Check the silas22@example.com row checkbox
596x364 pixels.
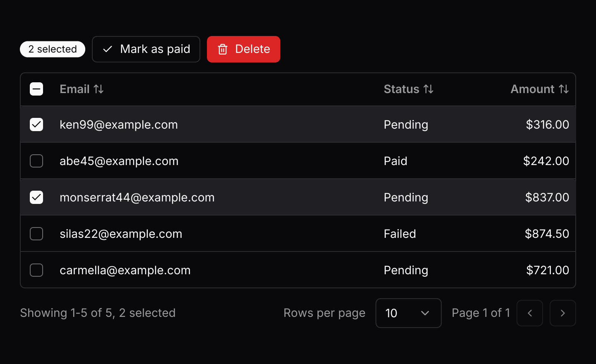tap(36, 234)
